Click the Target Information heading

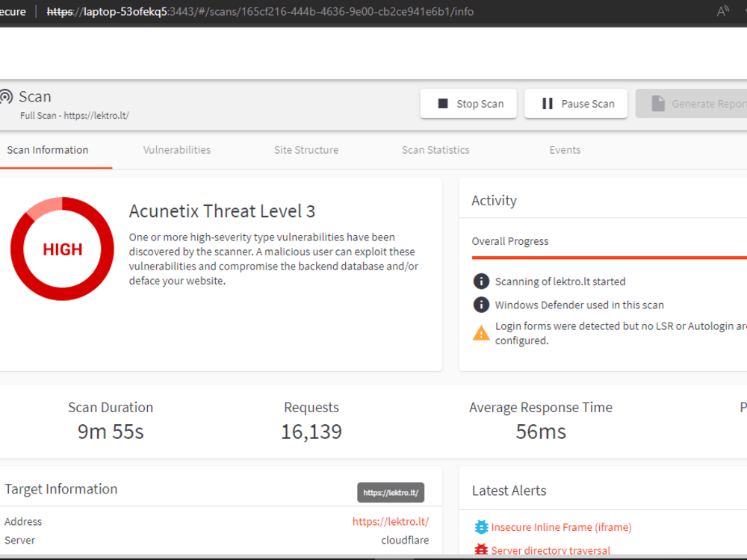click(61, 489)
